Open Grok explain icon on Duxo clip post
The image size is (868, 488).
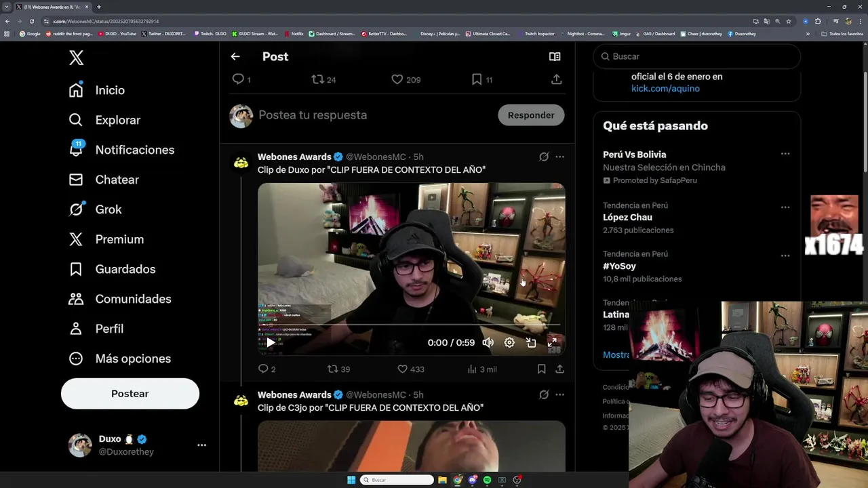(544, 157)
